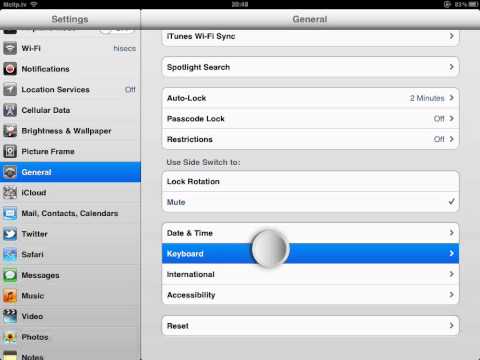
Task: Open Restrictions chevron
Action: [452, 139]
